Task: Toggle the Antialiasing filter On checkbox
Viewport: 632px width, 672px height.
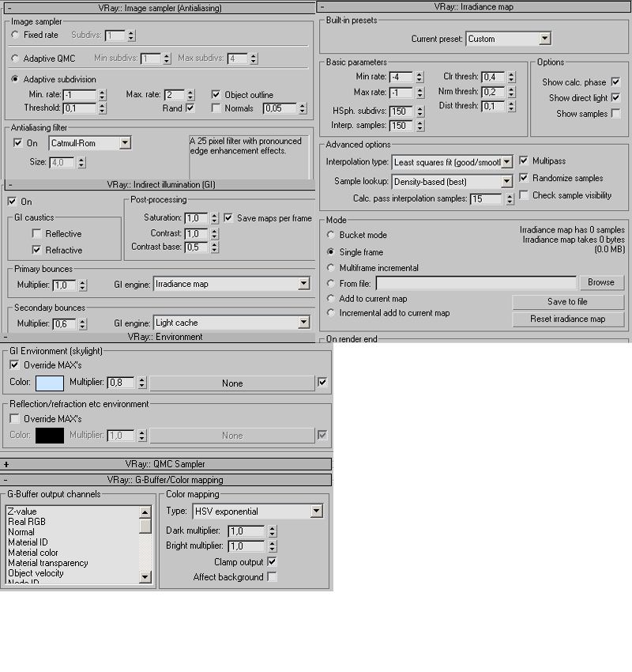Action: [17, 143]
